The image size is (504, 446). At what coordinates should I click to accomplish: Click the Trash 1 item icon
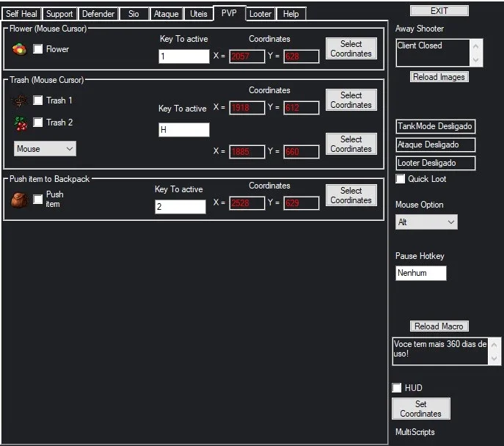20,100
